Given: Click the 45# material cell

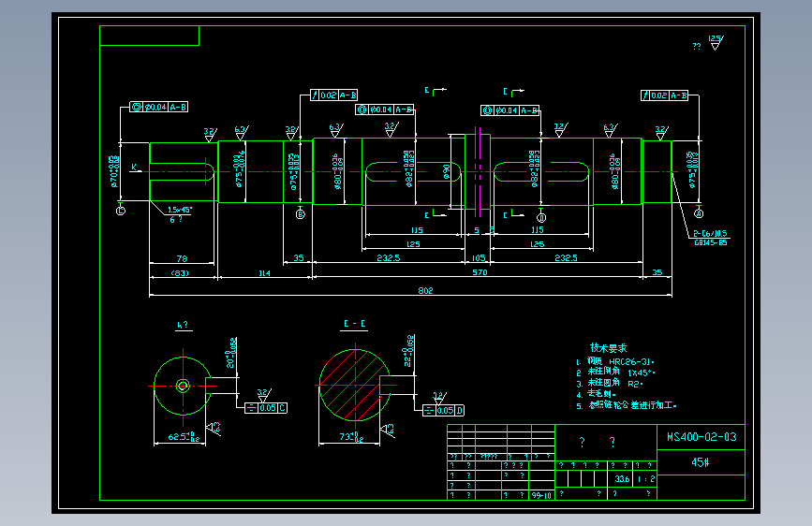Looking at the screenshot, I should [x=701, y=462].
